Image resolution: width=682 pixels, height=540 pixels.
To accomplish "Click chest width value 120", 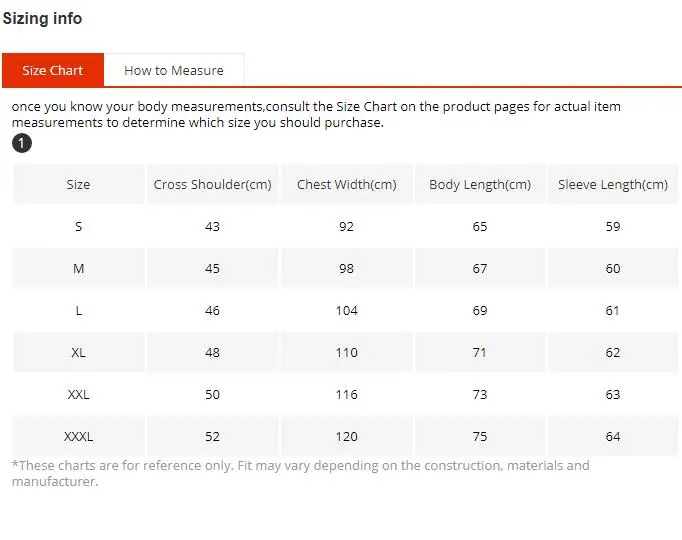I will pos(347,436).
